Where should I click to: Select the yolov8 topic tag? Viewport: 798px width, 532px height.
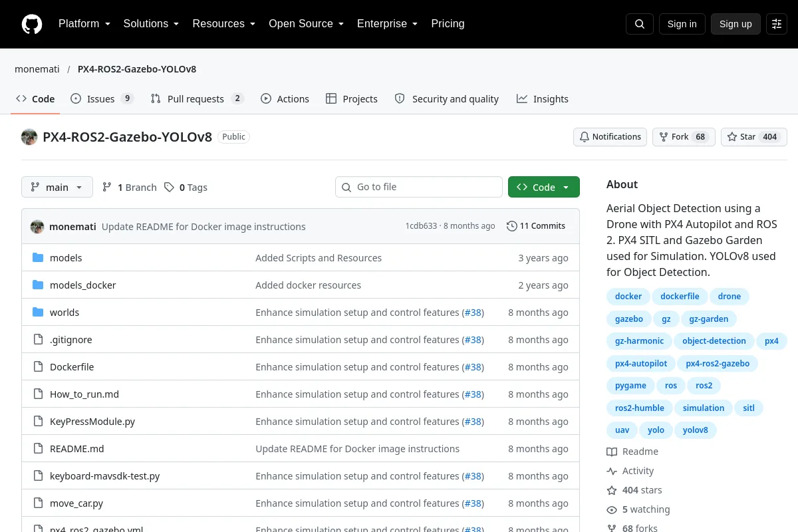click(x=696, y=430)
